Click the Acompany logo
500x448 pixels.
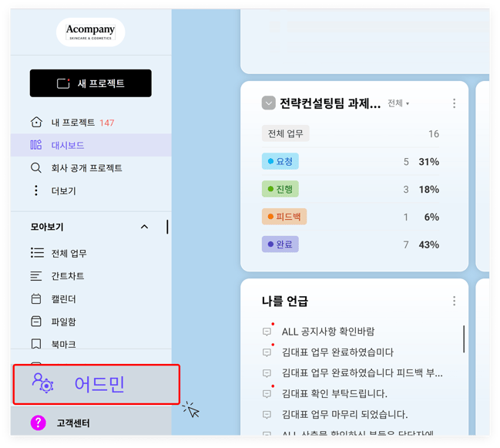[90, 32]
